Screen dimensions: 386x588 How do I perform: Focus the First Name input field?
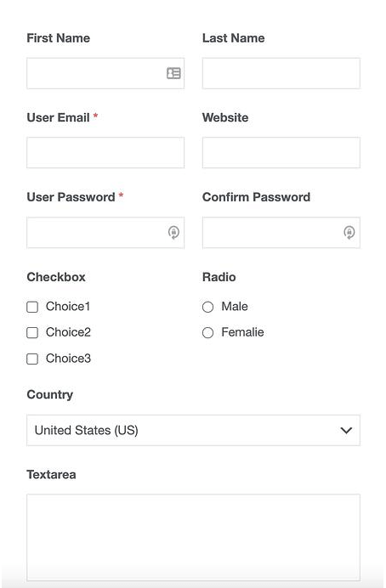105,73
